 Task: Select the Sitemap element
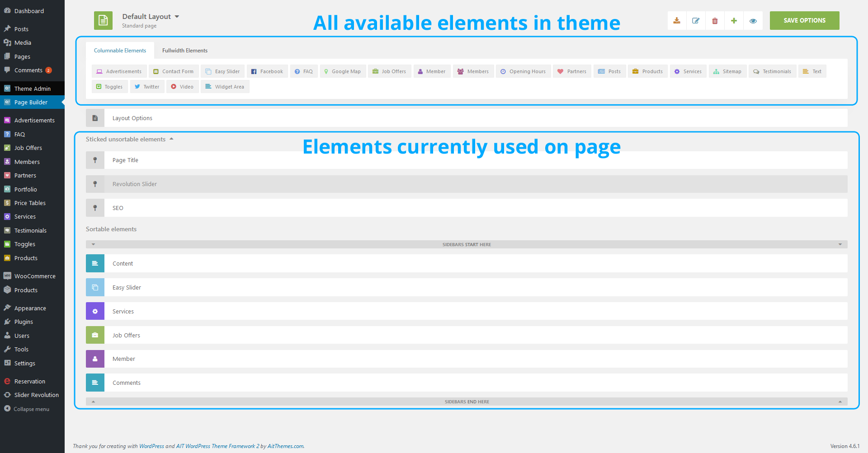coord(727,71)
